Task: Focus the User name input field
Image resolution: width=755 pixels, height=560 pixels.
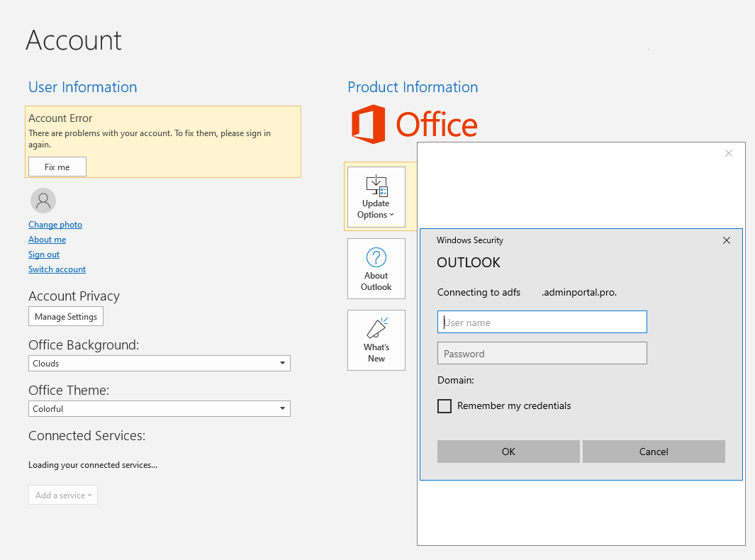Action: (x=542, y=322)
